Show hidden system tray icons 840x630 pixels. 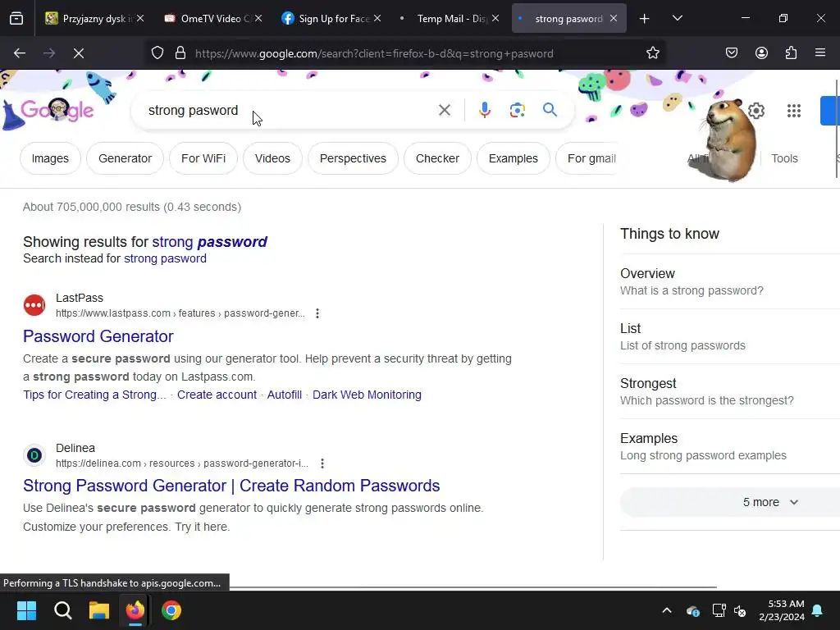point(667,610)
